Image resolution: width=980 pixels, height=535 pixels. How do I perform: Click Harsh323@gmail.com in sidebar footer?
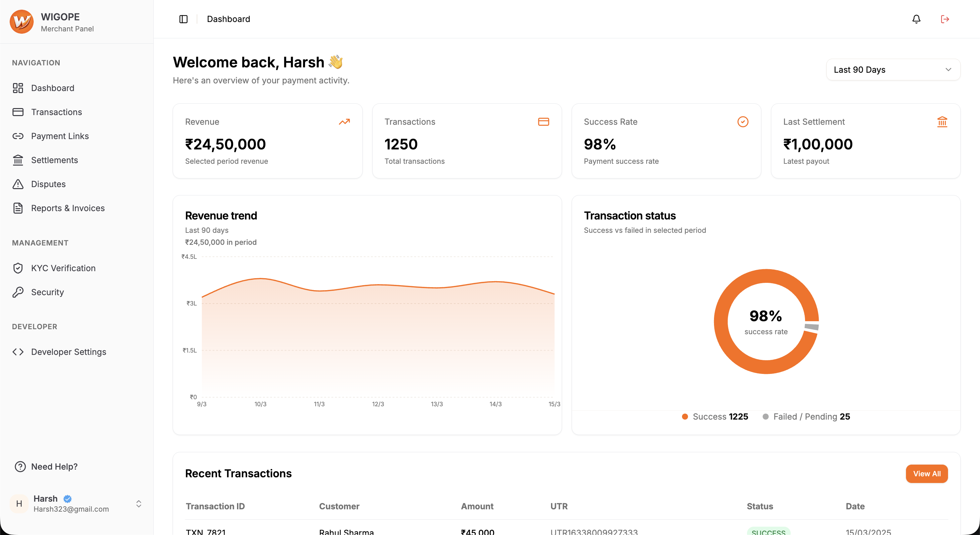pos(71,509)
